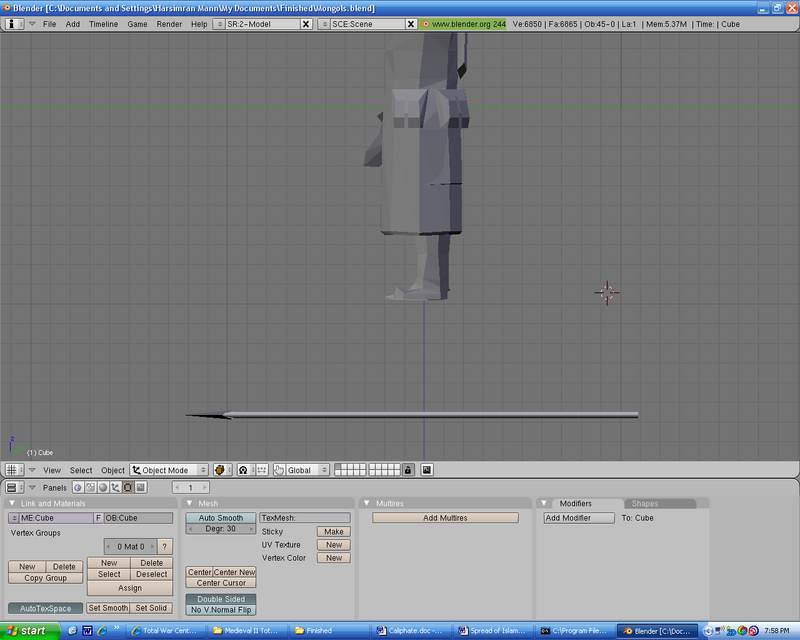Click the hand manipulator icon
Image resolution: width=800 pixels, height=640 pixels.
[279, 470]
